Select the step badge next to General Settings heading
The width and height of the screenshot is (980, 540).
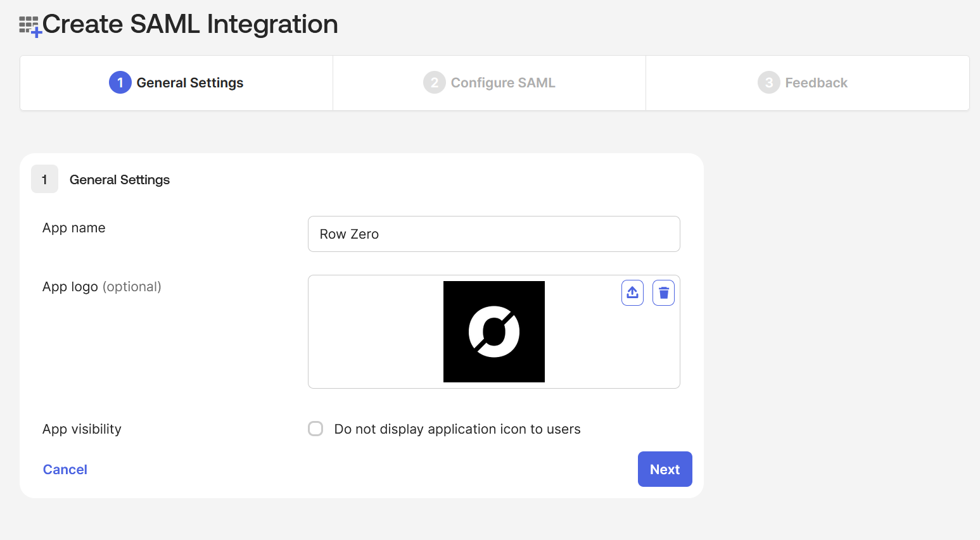coord(44,179)
